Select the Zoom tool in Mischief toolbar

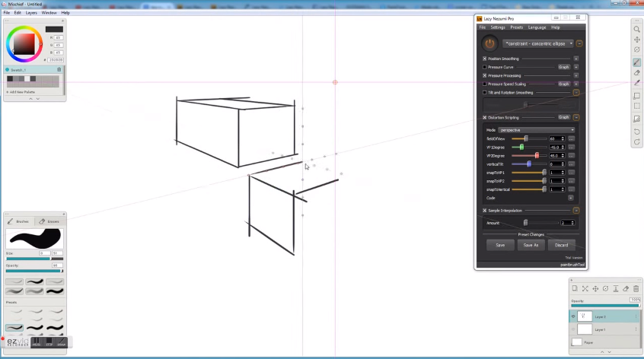pyautogui.click(x=636, y=30)
